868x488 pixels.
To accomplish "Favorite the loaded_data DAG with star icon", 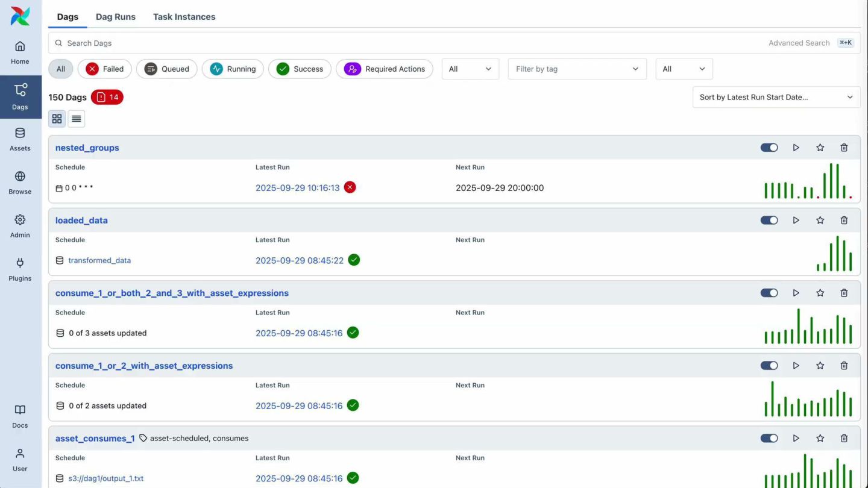I will click(820, 221).
